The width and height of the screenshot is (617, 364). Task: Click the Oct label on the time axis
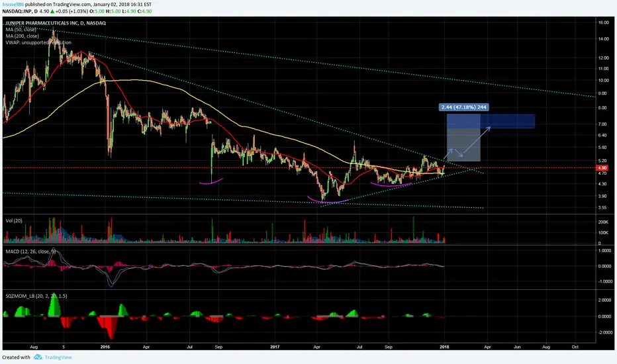tap(575, 347)
